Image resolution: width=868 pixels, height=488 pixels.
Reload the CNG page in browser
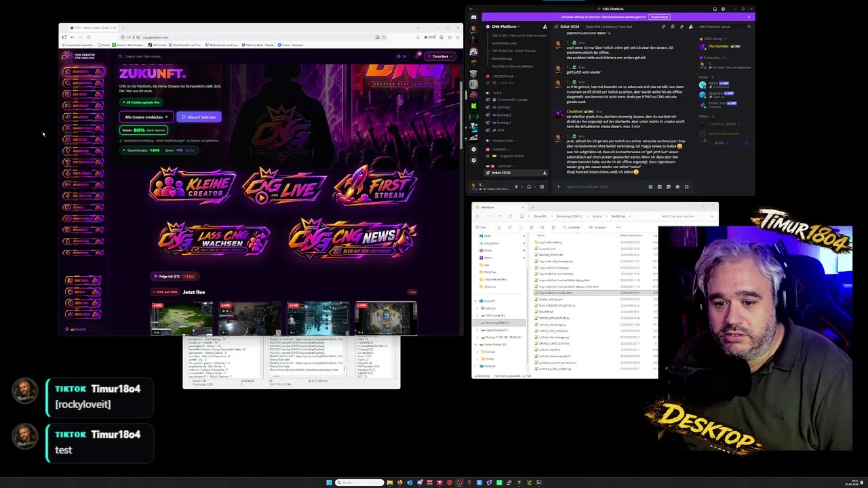(x=88, y=37)
